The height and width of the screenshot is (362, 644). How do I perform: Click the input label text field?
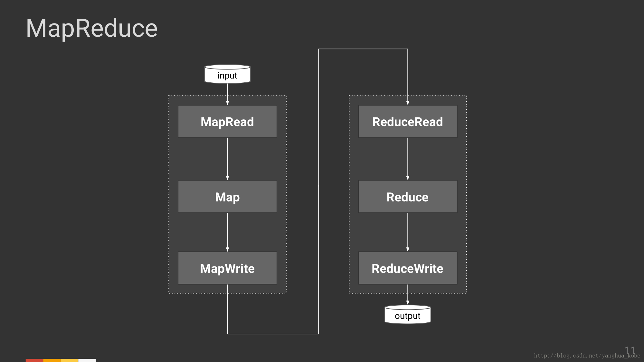[x=227, y=76]
